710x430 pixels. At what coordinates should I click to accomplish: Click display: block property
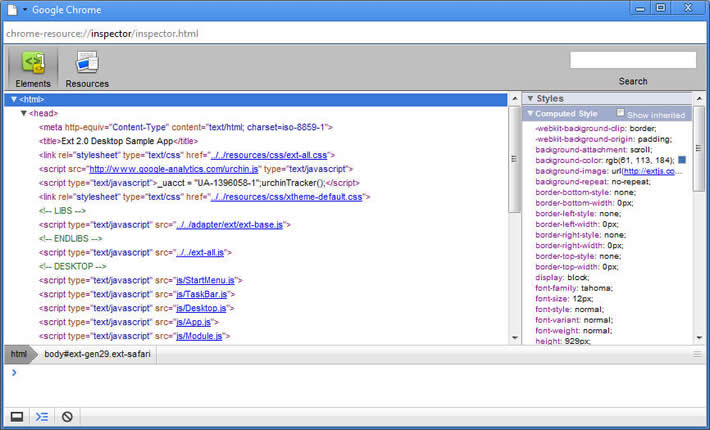pos(562,277)
